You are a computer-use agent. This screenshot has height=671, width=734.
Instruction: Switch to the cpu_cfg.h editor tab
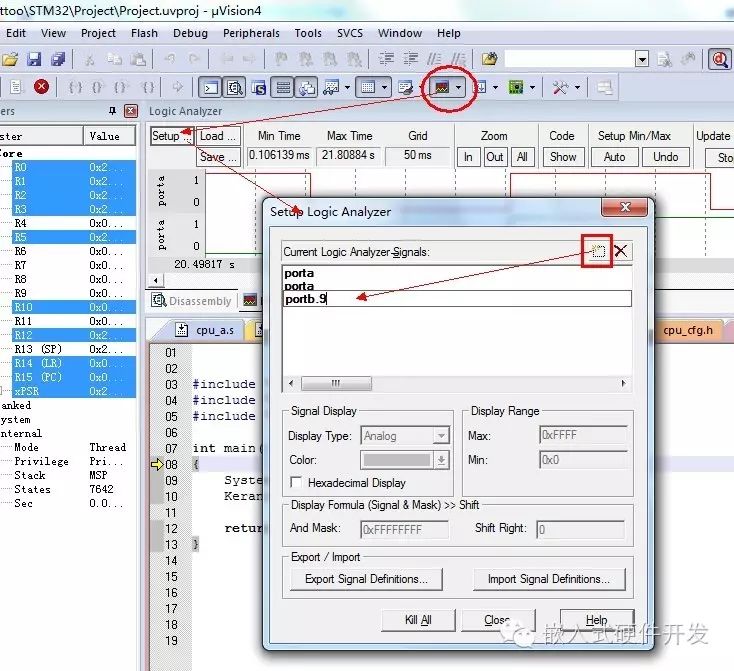tap(688, 330)
